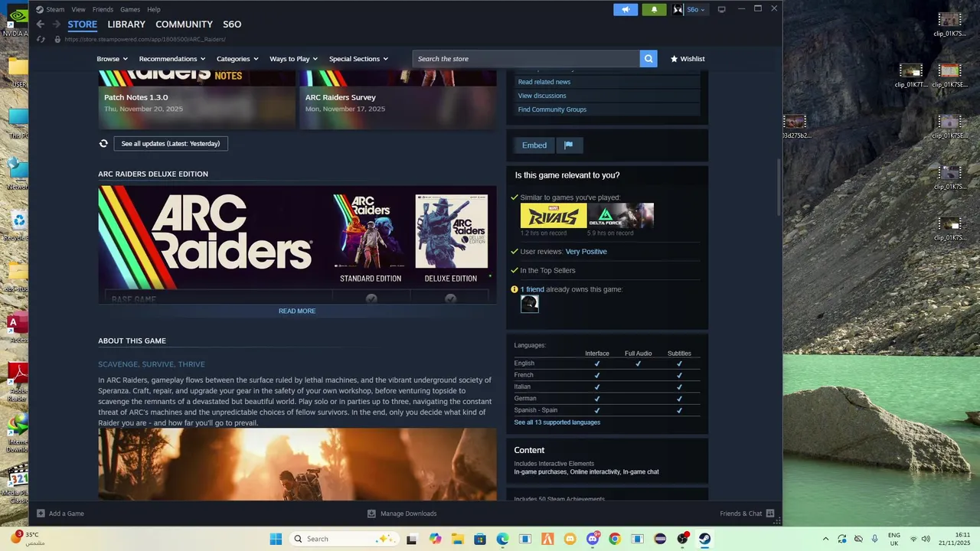Click the Search the store field
980x551 pixels.
(526, 59)
